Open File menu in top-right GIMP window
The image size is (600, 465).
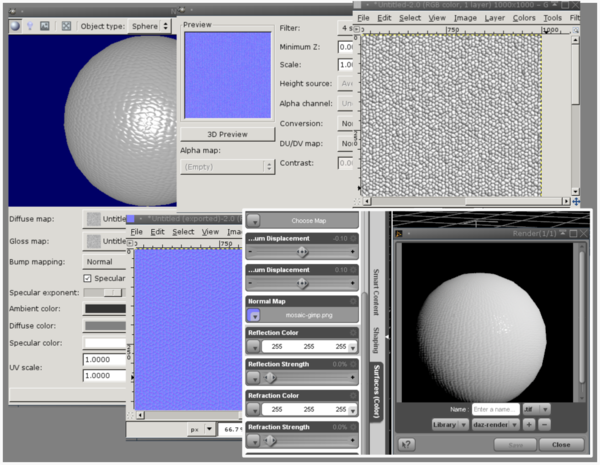tap(363, 18)
